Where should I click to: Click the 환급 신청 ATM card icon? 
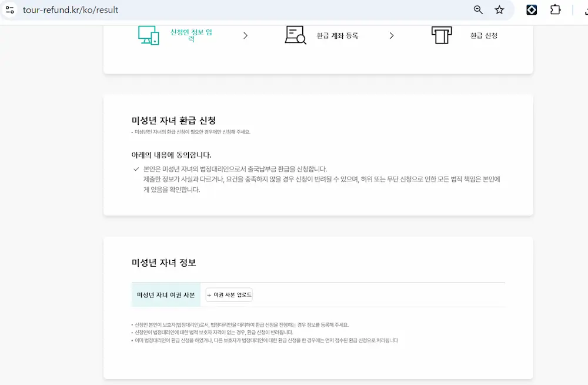(x=440, y=35)
